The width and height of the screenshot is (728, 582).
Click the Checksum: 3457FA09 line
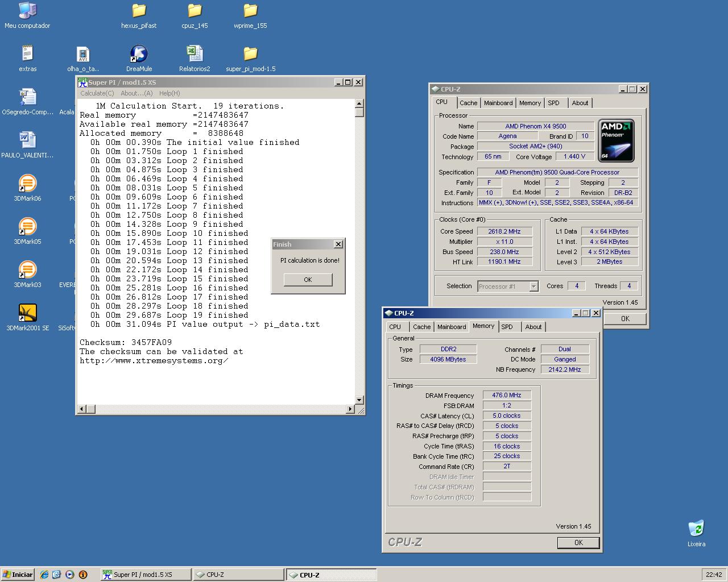click(x=126, y=342)
